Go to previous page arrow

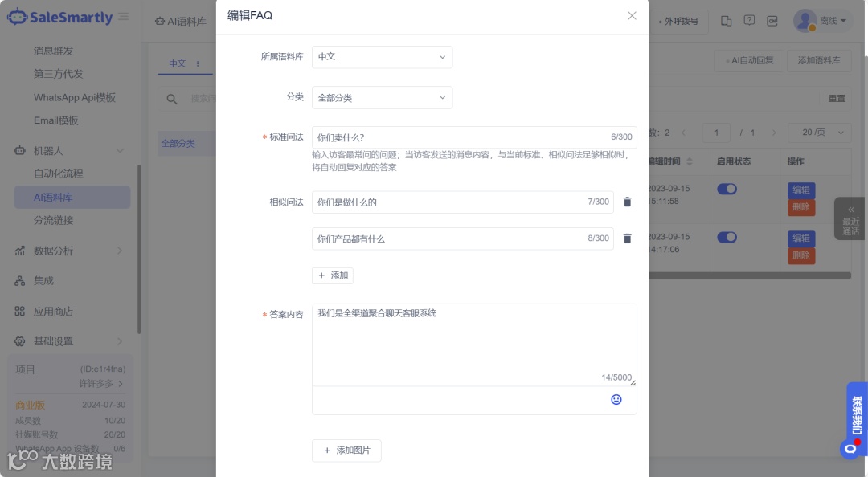[683, 132]
